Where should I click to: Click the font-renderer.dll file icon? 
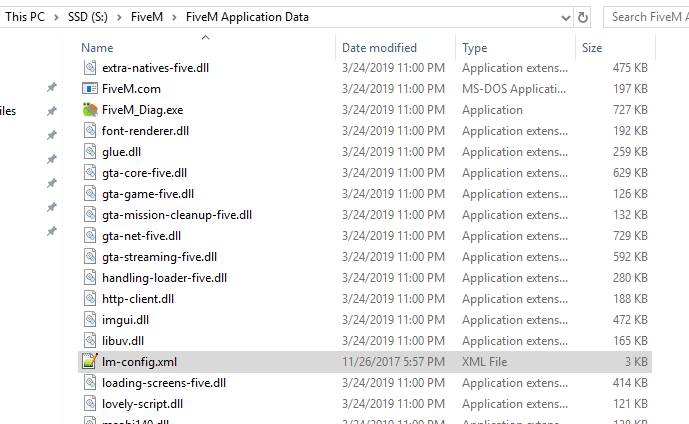[90, 130]
